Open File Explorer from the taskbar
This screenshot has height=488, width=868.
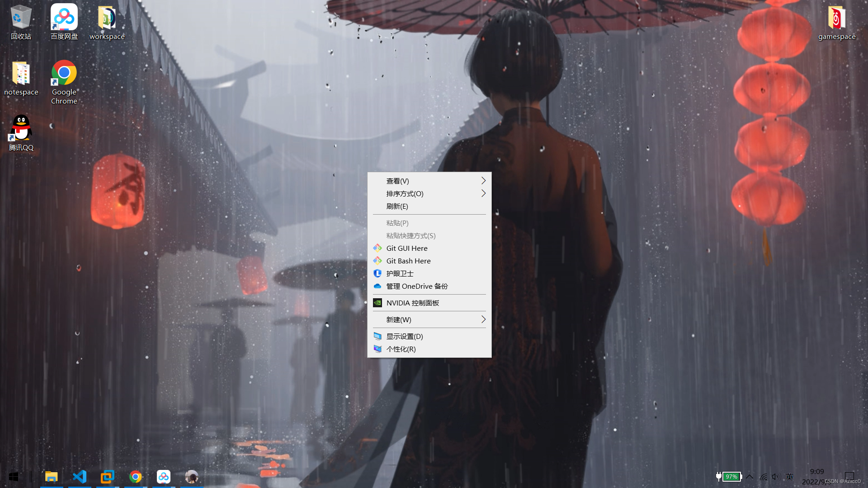click(x=52, y=477)
